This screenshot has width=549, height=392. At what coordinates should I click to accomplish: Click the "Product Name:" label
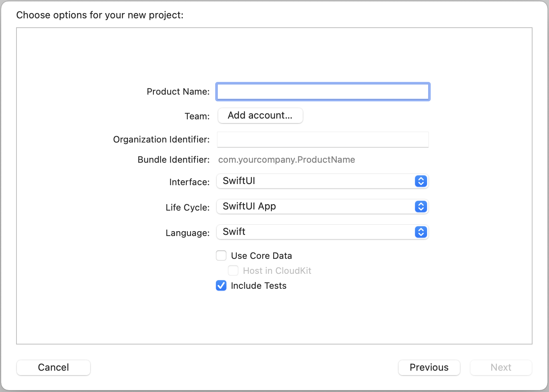[x=178, y=92]
